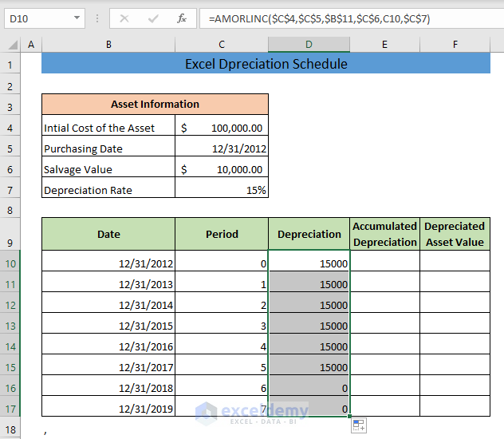Select the Accumulated Depreciation header cell

pos(384,234)
